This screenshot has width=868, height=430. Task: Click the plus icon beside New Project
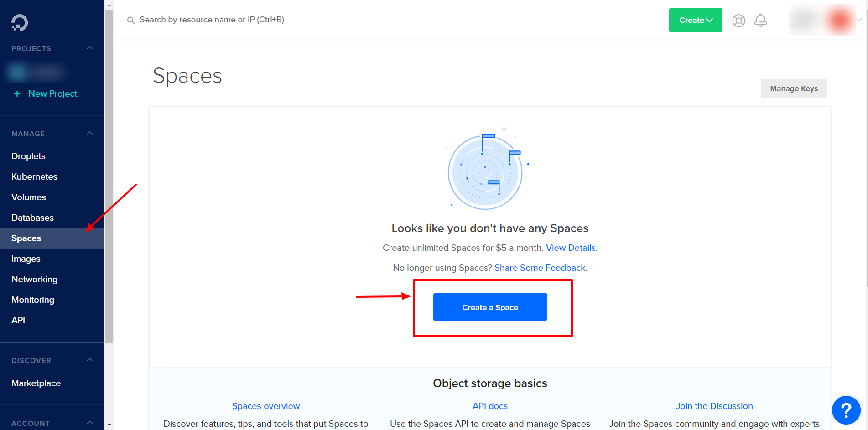17,94
